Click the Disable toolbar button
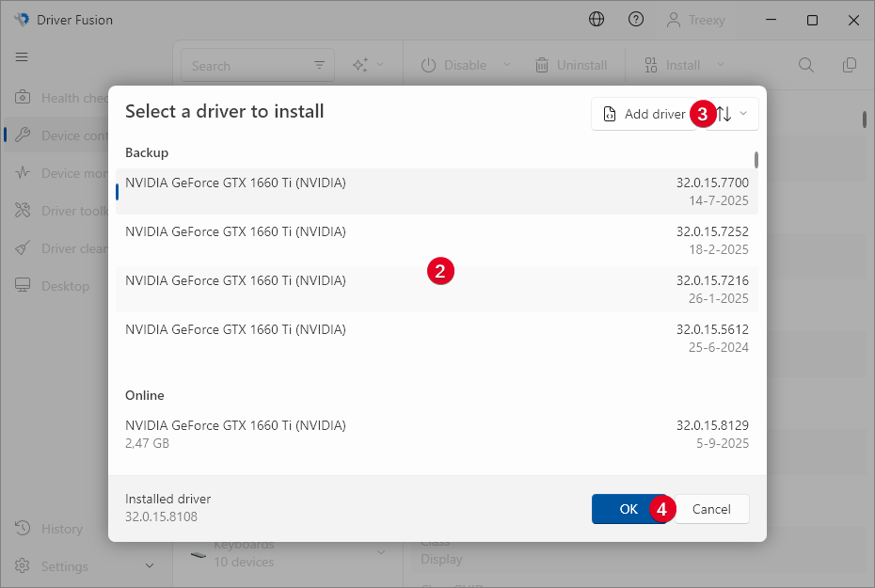 [453, 65]
